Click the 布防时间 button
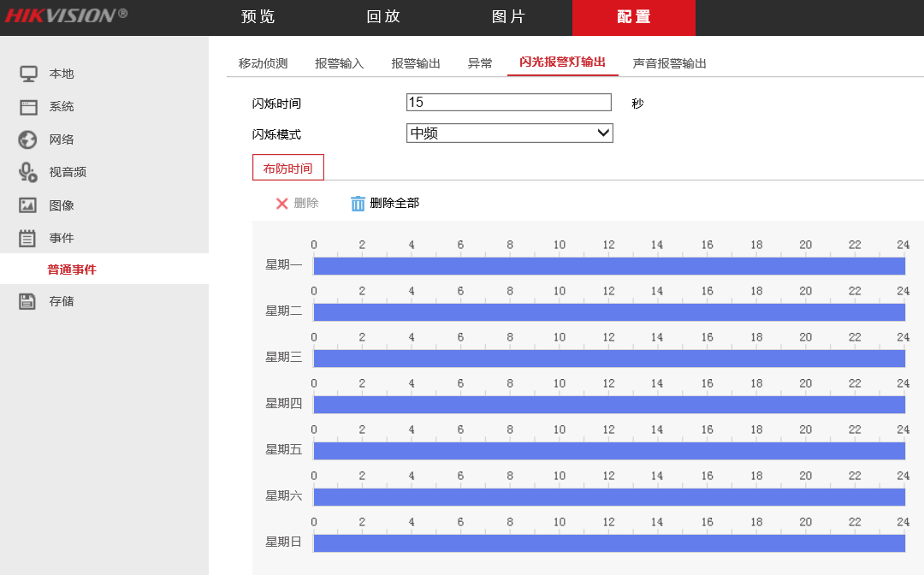Image resolution: width=924 pixels, height=575 pixels. [288, 167]
